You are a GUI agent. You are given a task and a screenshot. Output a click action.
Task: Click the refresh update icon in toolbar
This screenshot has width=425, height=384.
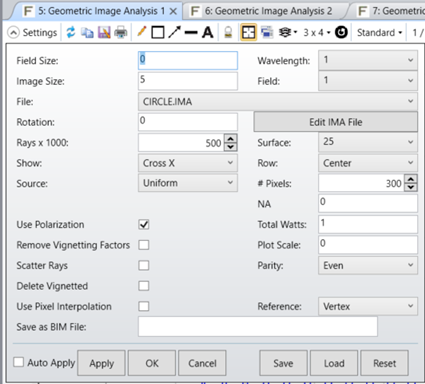tap(71, 32)
